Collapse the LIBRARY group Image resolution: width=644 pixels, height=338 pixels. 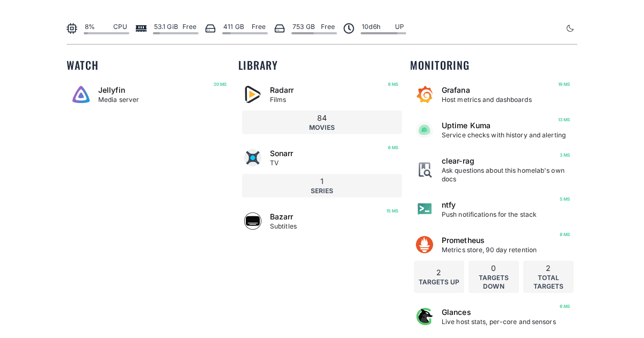(x=258, y=65)
